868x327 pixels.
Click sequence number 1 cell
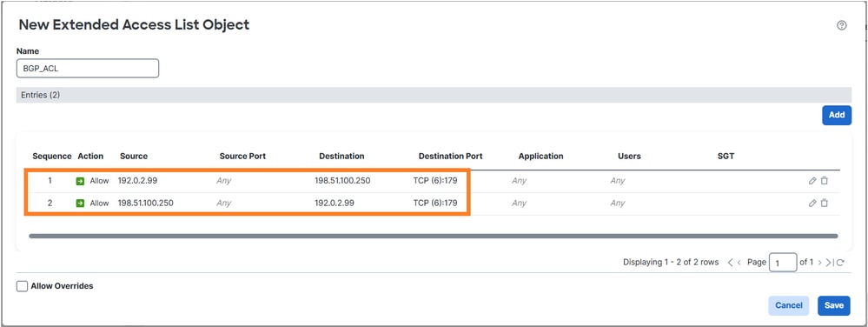(50, 181)
